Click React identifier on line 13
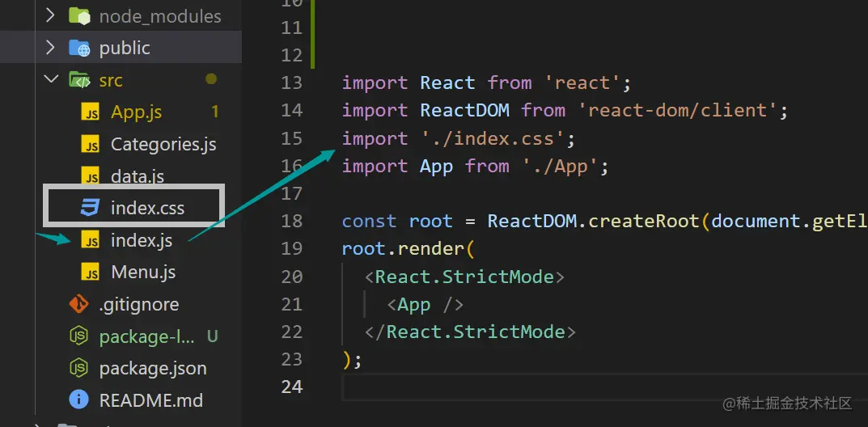The image size is (868, 427). point(447,82)
